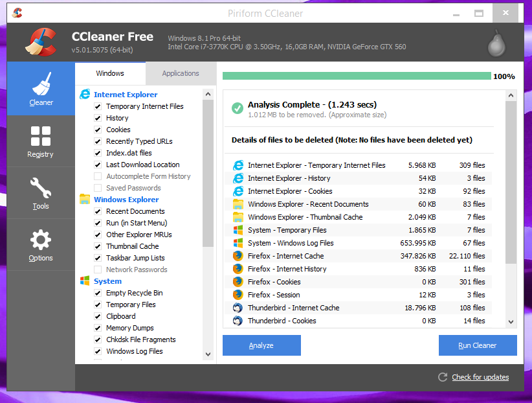532x403 pixels.
Task: Toggle Recent Documents checkbox
Action: (x=98, y=211)
